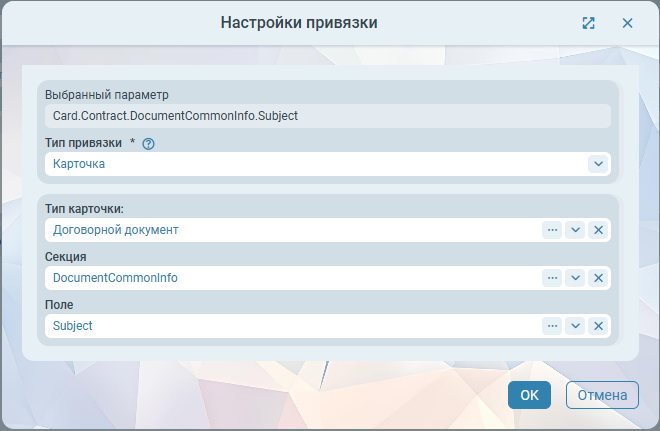
Task: Click ellipsis button for Поле field
Action: pyautogui.click(x=552, y=326)
